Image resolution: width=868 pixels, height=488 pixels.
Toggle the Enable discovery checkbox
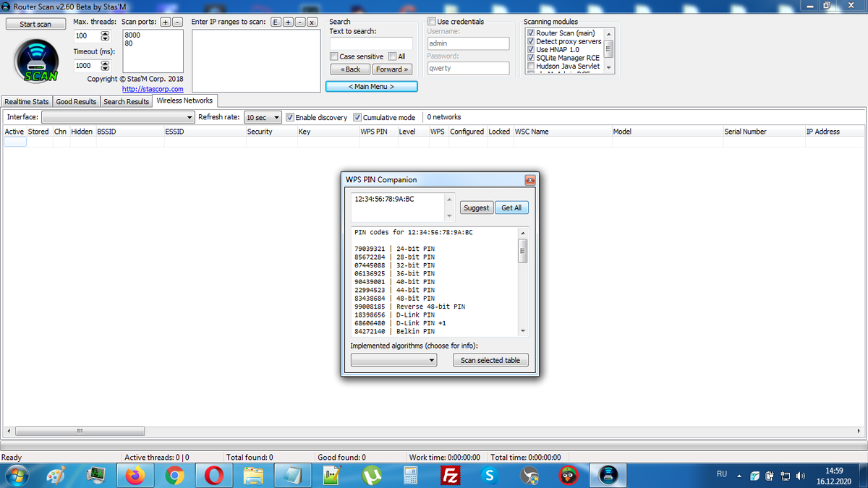[x=290, y=117]
